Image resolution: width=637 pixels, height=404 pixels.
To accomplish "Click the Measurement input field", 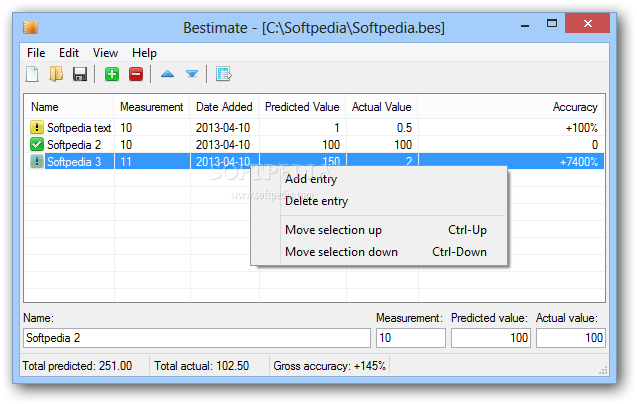I will [411, 338].
